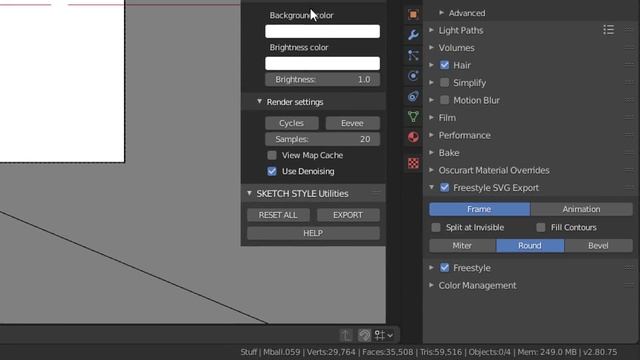Screen dimensions: 640x360
Task: Click the RESET ALL button
Action: (278, 215)
